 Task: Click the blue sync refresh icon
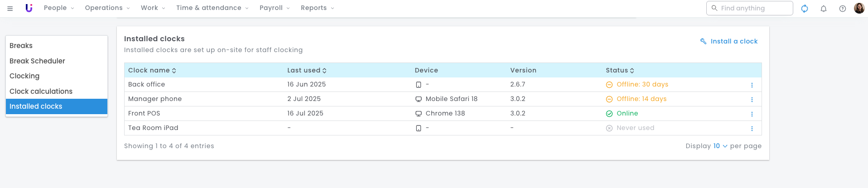point(805,8)
